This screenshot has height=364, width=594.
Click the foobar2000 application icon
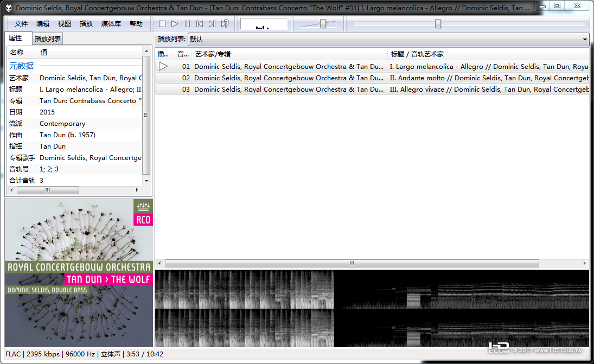point(8,8)
